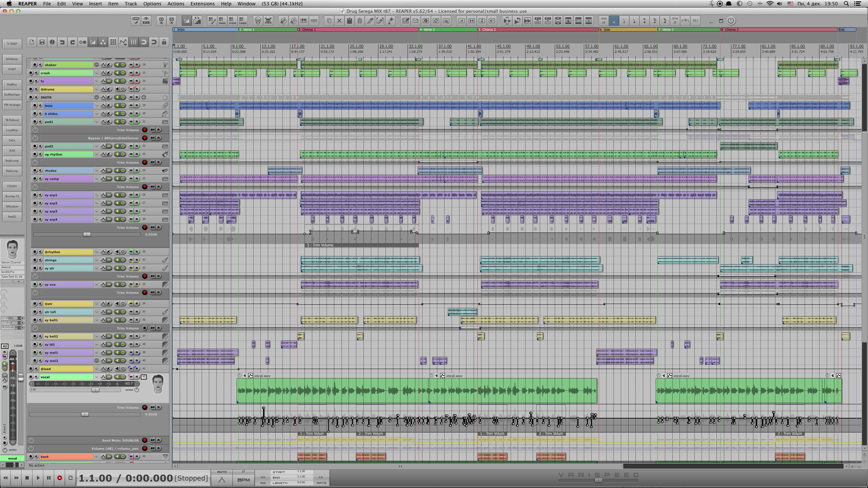Click the skull icon in top toolbar
The image size is (868, 488).
(258, 21)
